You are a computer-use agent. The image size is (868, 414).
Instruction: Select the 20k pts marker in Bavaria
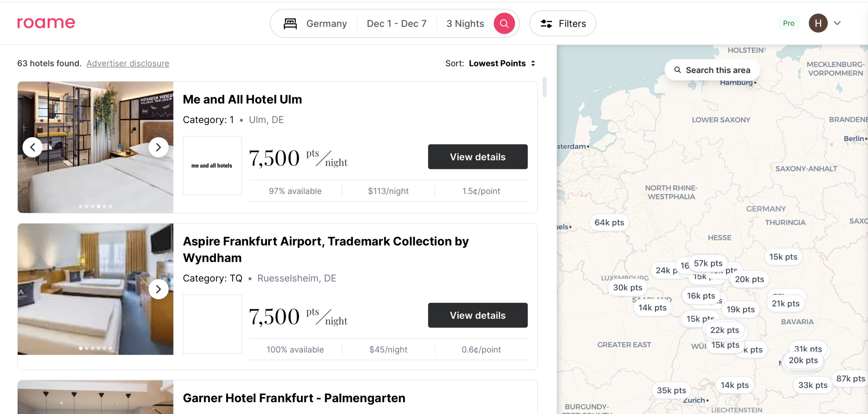point(803,360)
